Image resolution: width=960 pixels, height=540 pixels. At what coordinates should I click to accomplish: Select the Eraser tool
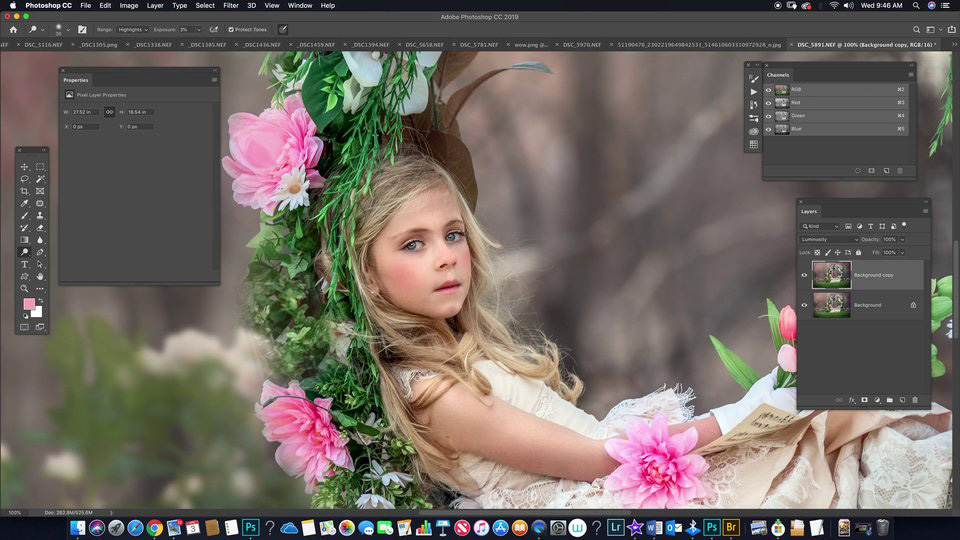[x=40, y=228]
